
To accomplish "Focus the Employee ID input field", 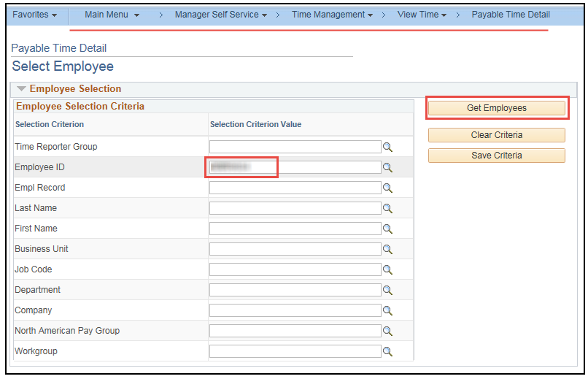I will pyautogui.click(x=295, y=167).
